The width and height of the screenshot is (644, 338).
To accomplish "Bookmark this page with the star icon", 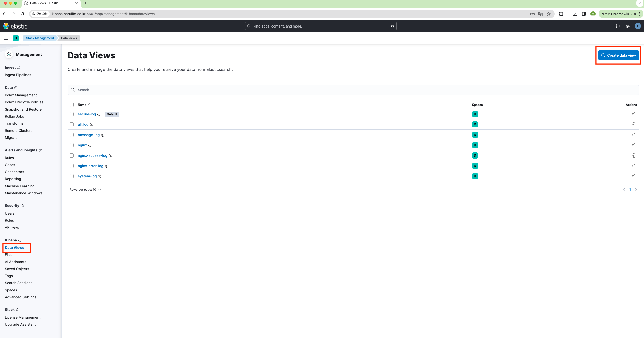I will [x=548, y=14].
